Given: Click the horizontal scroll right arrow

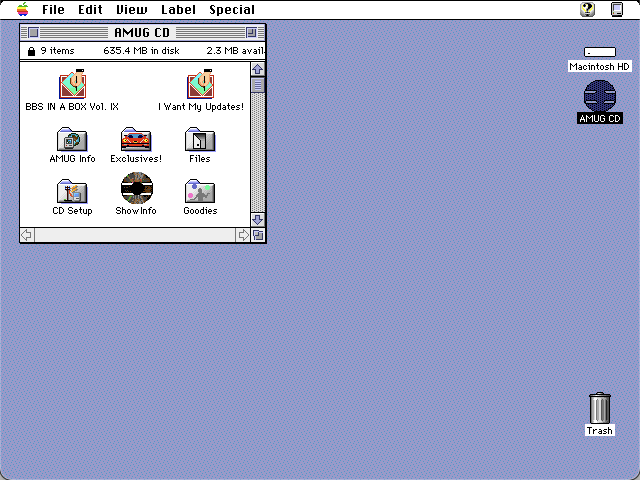Looking at the screenshot, I should pos(243,235).
